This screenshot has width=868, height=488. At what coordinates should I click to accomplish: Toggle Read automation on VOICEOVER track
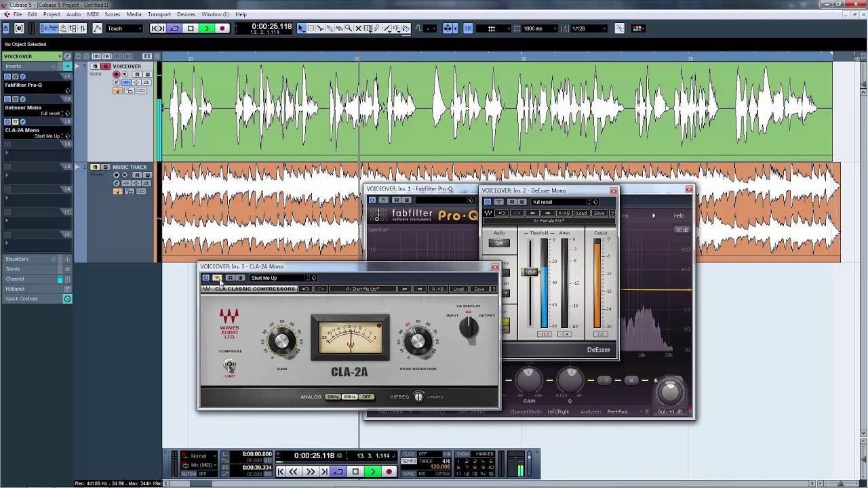click(x=137, y=75)
